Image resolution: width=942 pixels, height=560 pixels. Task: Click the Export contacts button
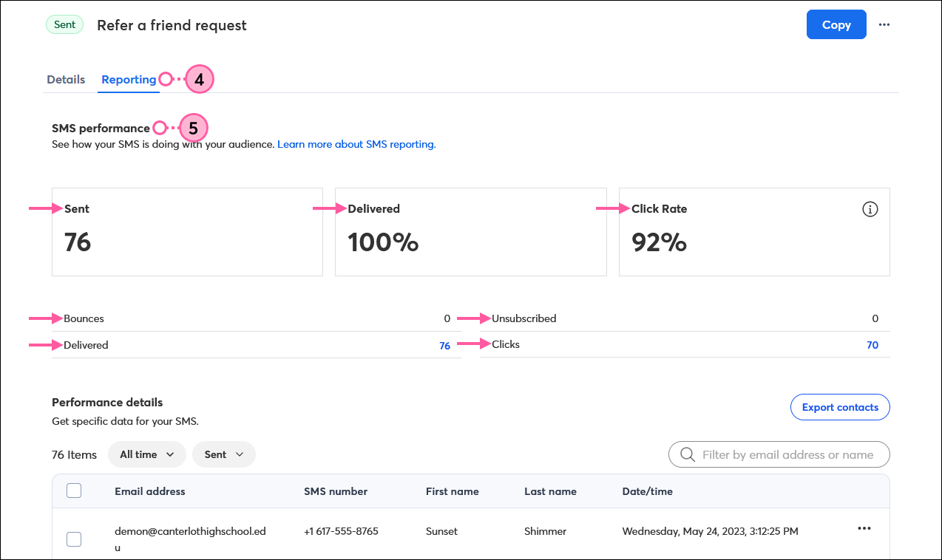pyautogui.click(x=840, y=407)
